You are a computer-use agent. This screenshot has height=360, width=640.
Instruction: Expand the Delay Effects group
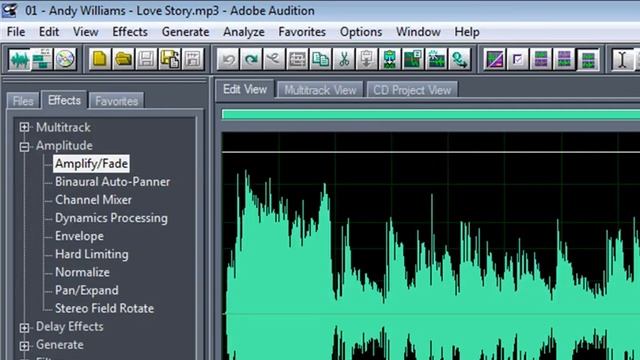point(24,327)
